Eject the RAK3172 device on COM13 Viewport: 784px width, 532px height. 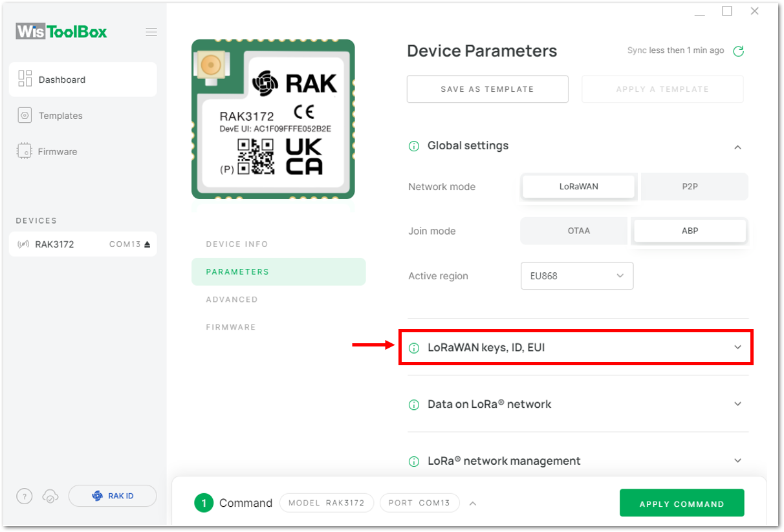coord(147,244)
